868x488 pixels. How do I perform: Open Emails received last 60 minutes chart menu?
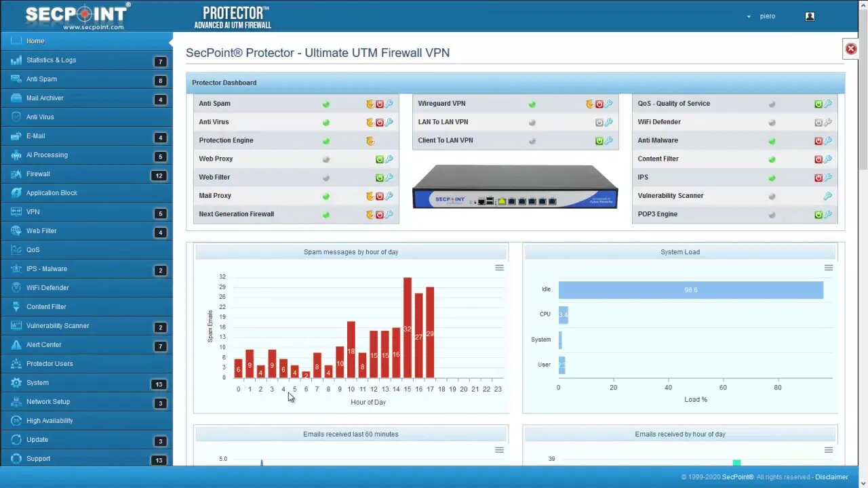coord(499,450)
